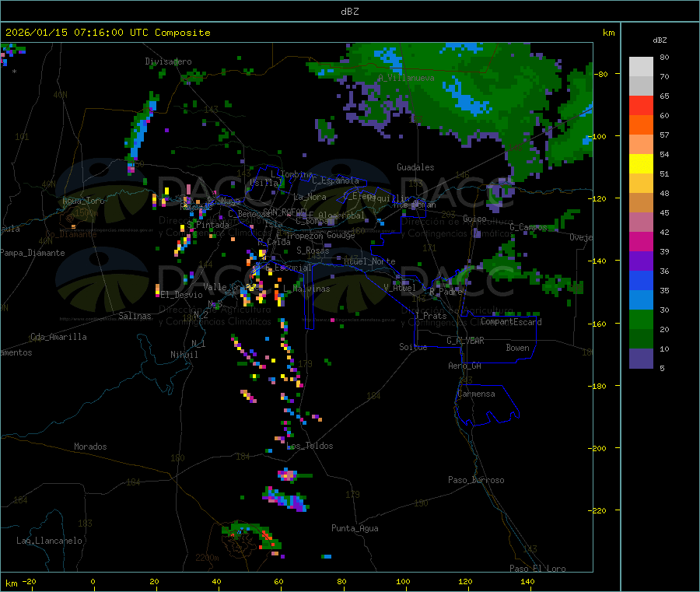Select the orange 57–60 dBZ legend swatch
The image size is (700, 592).
click(641, 125)
